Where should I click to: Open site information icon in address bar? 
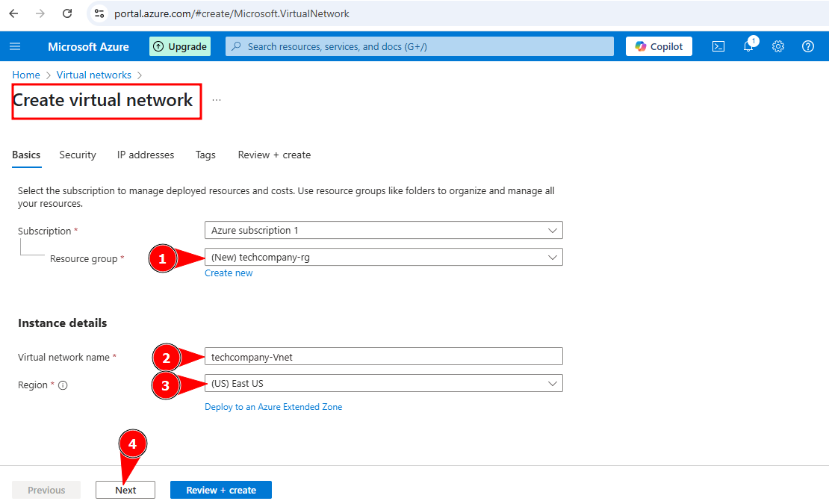click(x=99, y=13)
